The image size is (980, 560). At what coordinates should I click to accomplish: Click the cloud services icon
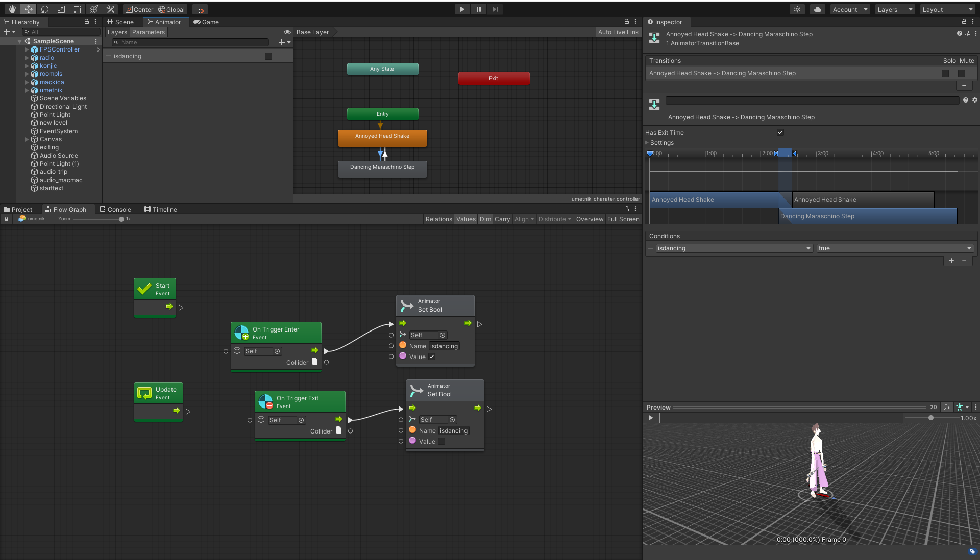point(818,9)
